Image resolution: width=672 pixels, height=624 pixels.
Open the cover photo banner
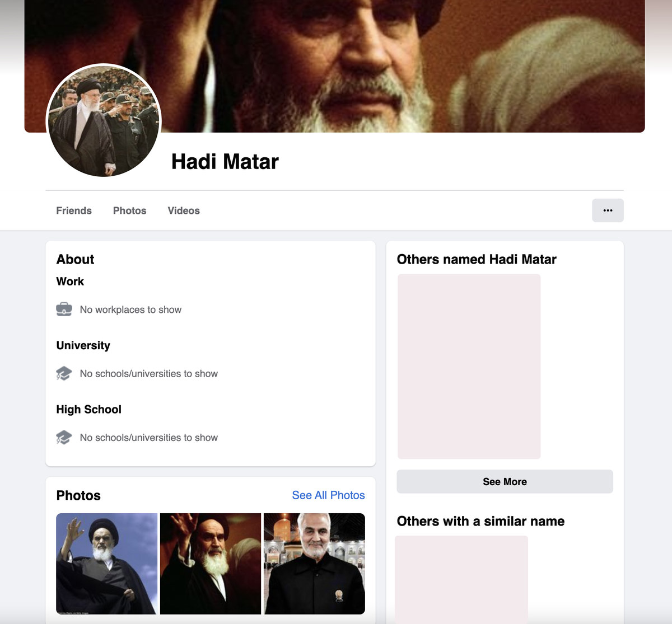392,62
